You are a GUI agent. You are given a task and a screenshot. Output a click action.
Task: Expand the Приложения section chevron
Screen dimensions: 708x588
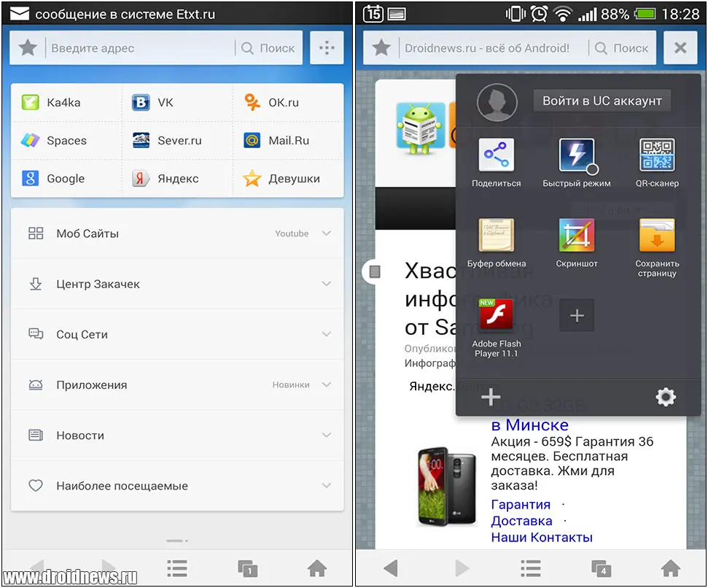[327, 384]
